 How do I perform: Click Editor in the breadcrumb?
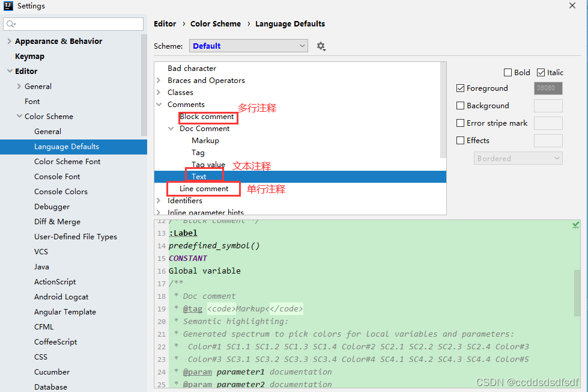165,23
